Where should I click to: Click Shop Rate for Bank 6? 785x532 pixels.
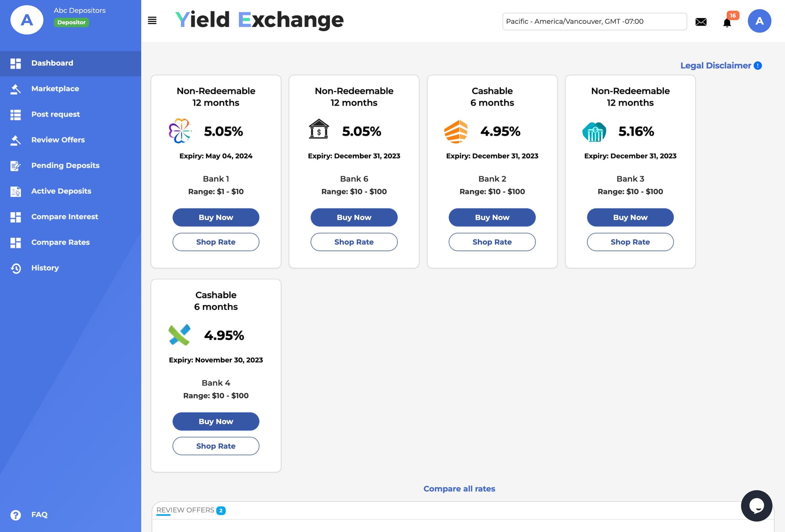point(354,242)
